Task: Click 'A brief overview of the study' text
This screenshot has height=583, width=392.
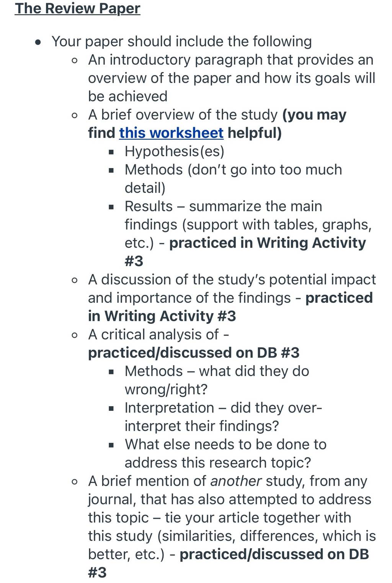Action: pos(183,115)
